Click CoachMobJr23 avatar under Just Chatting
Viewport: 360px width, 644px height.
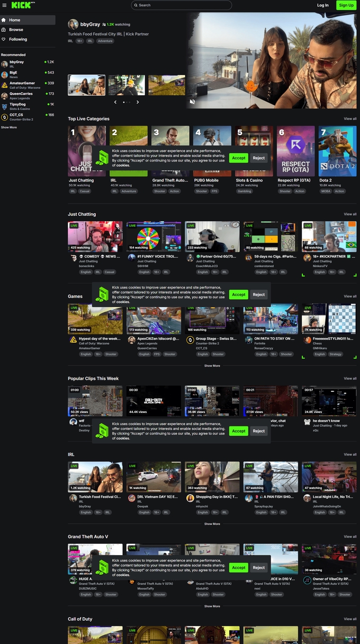[x=190, y=257]
